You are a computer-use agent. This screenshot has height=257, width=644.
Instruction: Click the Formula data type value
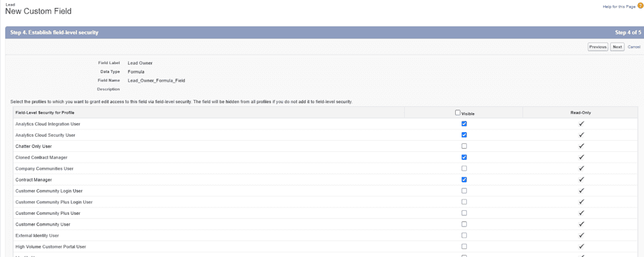[x=136, y=71]
